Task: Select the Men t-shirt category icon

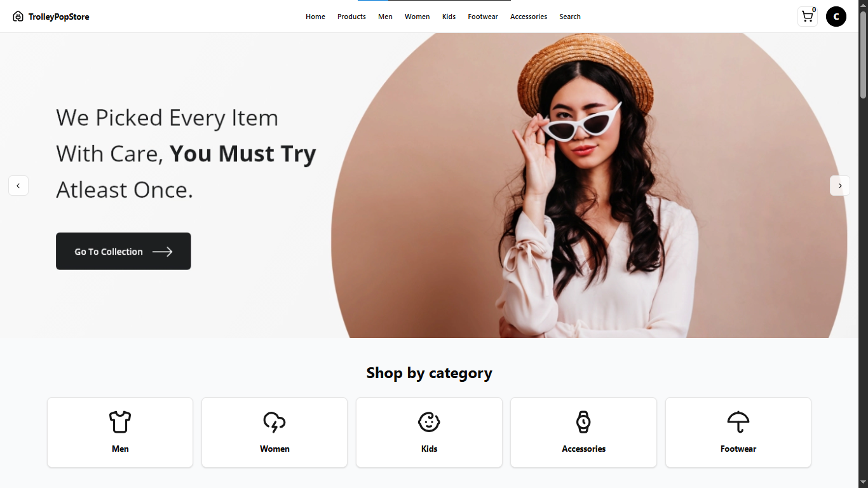Action: click(120, 421)
